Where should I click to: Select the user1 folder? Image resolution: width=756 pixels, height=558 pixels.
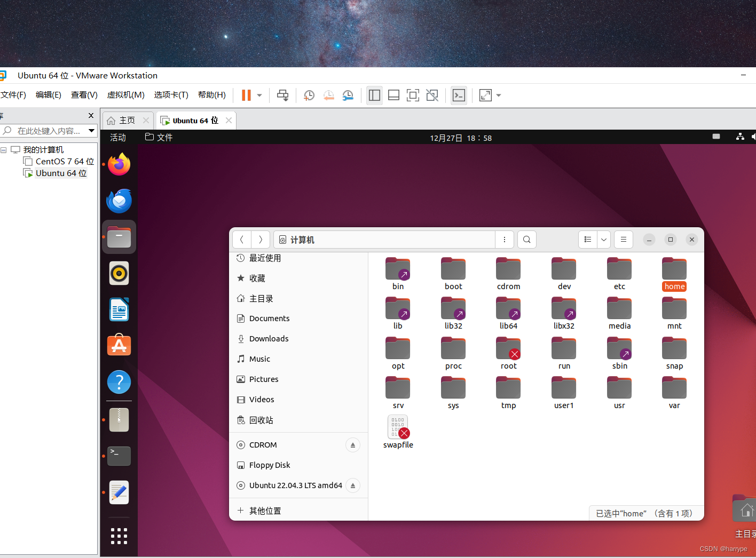click(564, 393)
